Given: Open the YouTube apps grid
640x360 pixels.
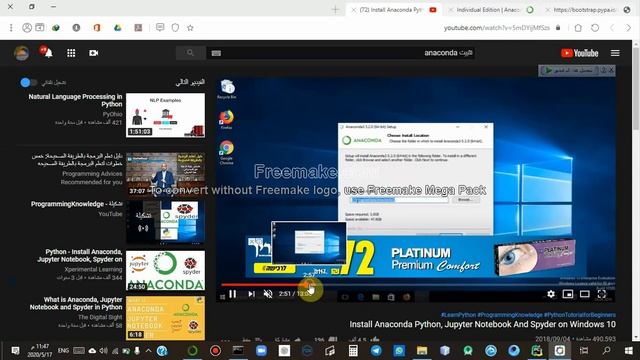Looking at the screenshot, I should pyautogui.click(x=71, y=53).
